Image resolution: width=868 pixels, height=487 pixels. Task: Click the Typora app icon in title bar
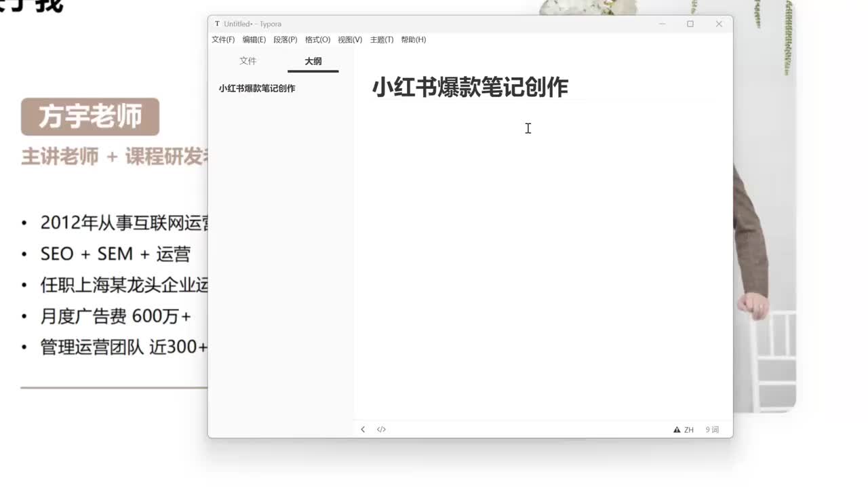point(217,24)
